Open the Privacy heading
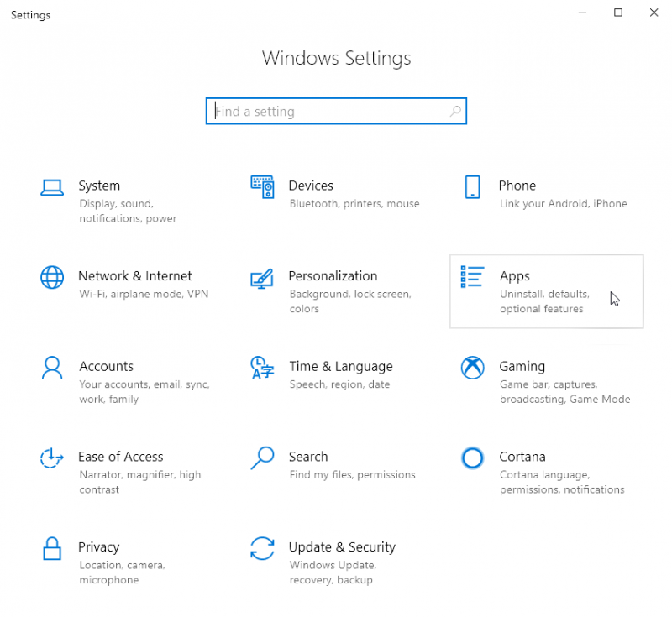Image resolution: width=672 pixels, height=617 pixels. click(99, 547)
